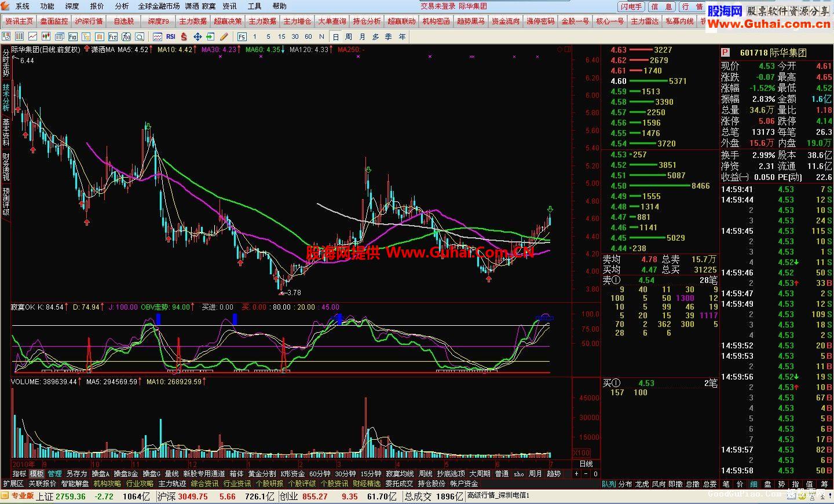Screen dimensions: 834x504
Task: Switch to 基本资料 side tab
Action: pyautogui.click(x=6, y=132)
